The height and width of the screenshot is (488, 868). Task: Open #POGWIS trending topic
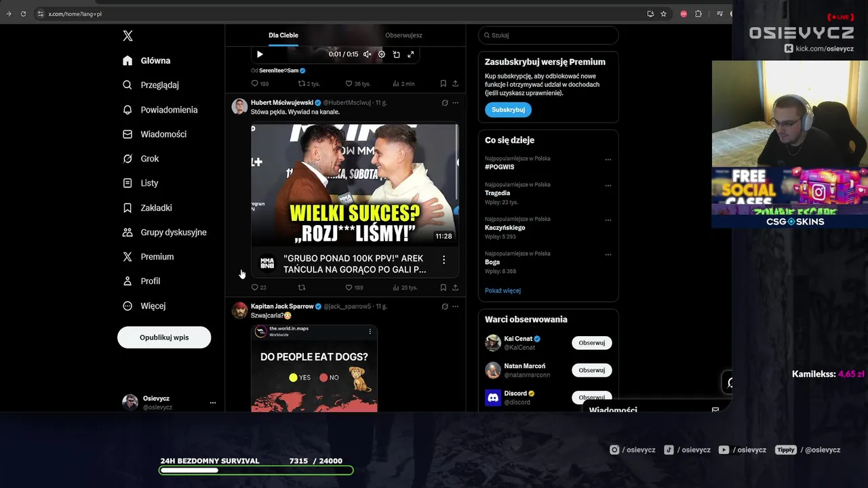(x=500, y=167)
